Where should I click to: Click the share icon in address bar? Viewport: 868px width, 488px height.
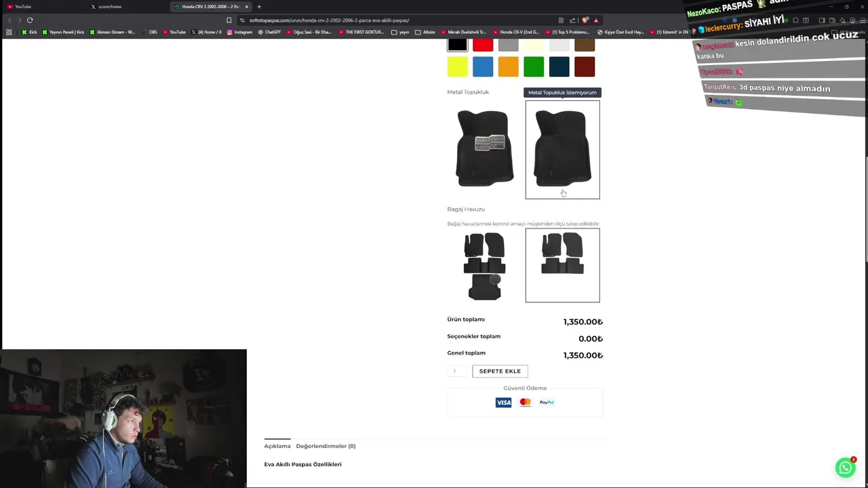point(572,20)
